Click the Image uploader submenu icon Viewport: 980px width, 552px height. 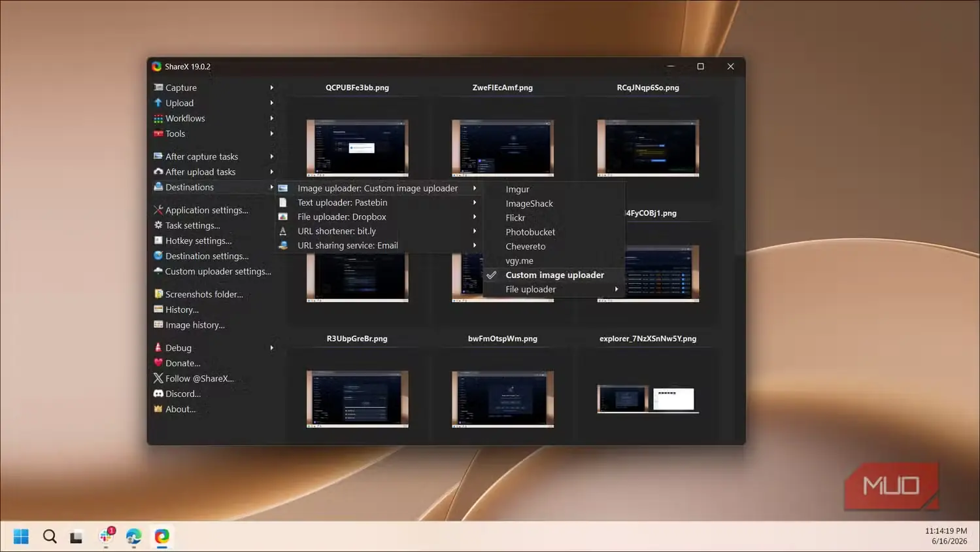283,188
